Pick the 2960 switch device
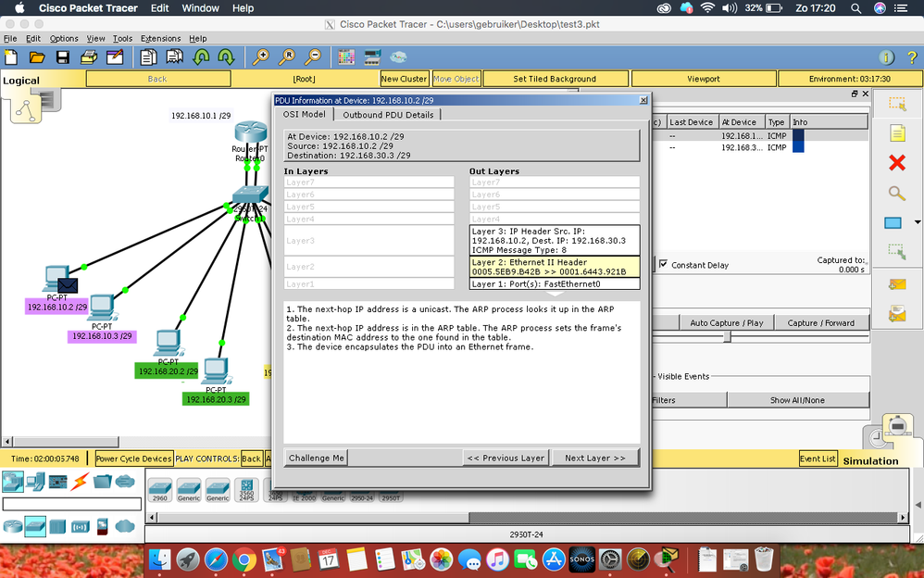This screenshot has height=578, width=924. tap(159, 489)
